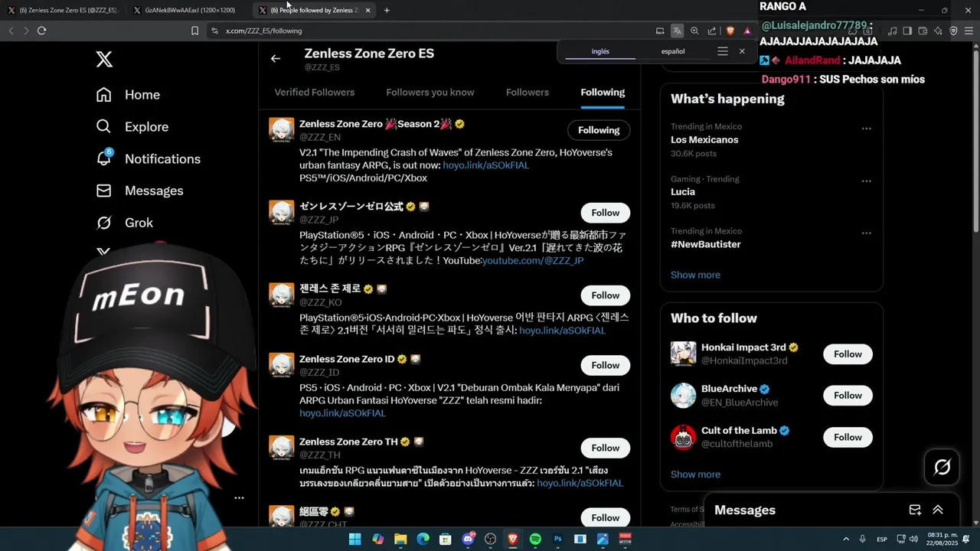Image resolution: width=980 pixels, height=551 pixels.
Task: Open a new browser tab
Action: (387, 11)
